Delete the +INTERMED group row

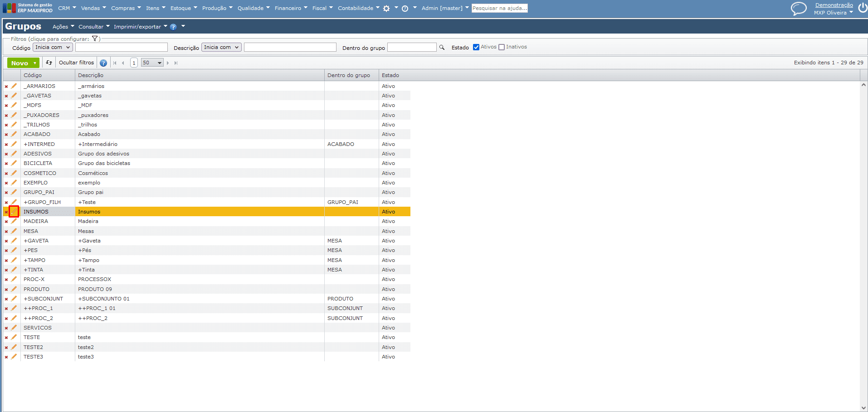6,144
